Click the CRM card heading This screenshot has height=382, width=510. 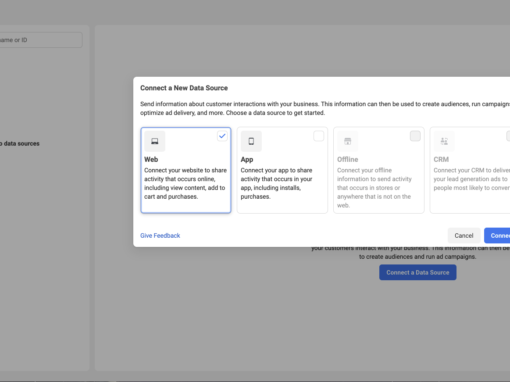pos(441,159)
